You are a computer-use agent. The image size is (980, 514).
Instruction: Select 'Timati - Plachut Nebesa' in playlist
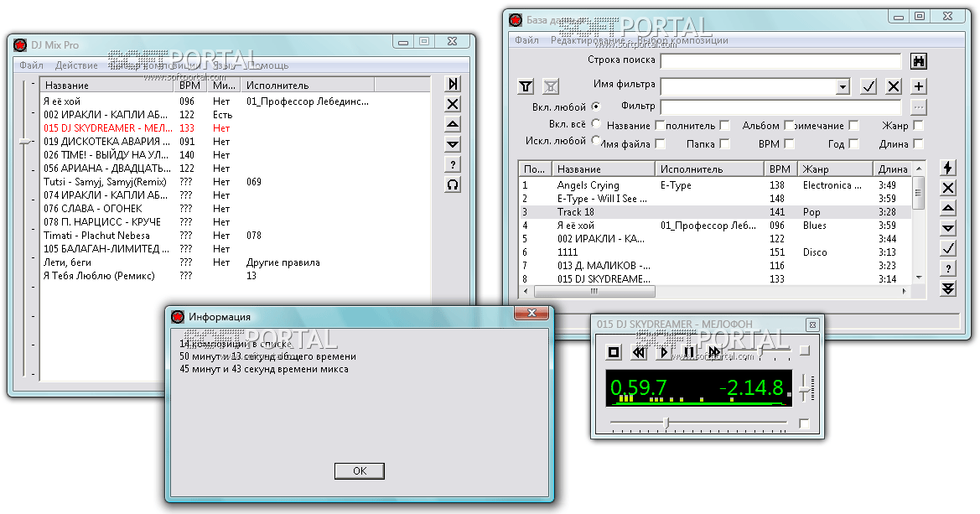click(236, 236)
